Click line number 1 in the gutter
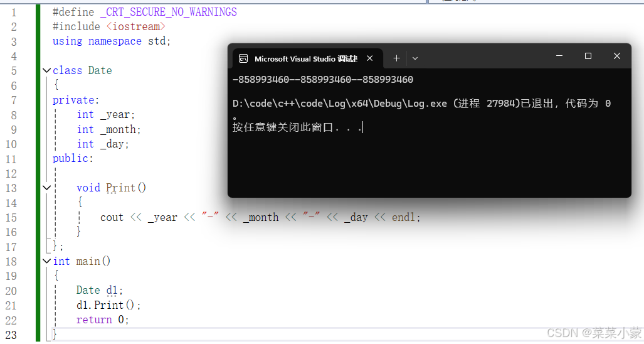Image resolution: width=644 pixels, height=344 pixels. (x=14, y=13)
